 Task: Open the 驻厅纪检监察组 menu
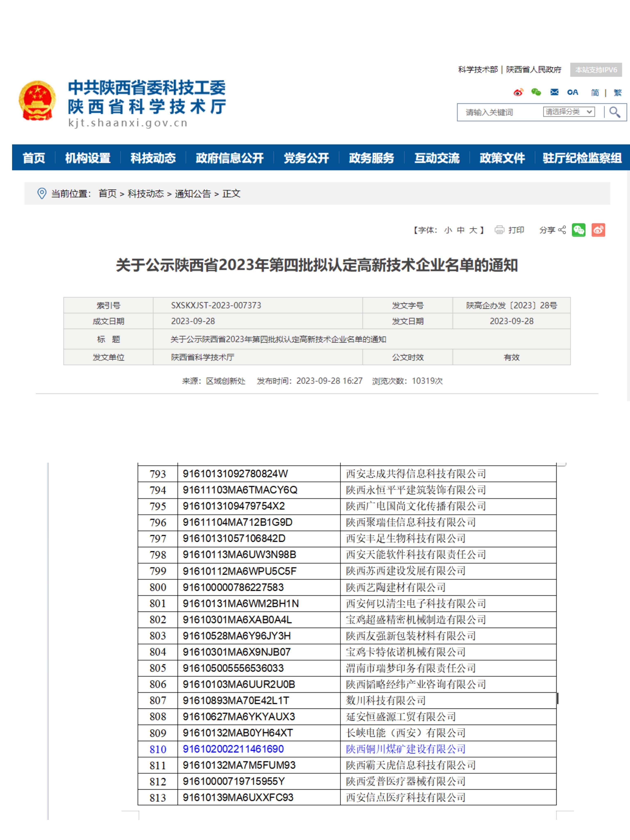pyautogui.click(x=582, y=157)
